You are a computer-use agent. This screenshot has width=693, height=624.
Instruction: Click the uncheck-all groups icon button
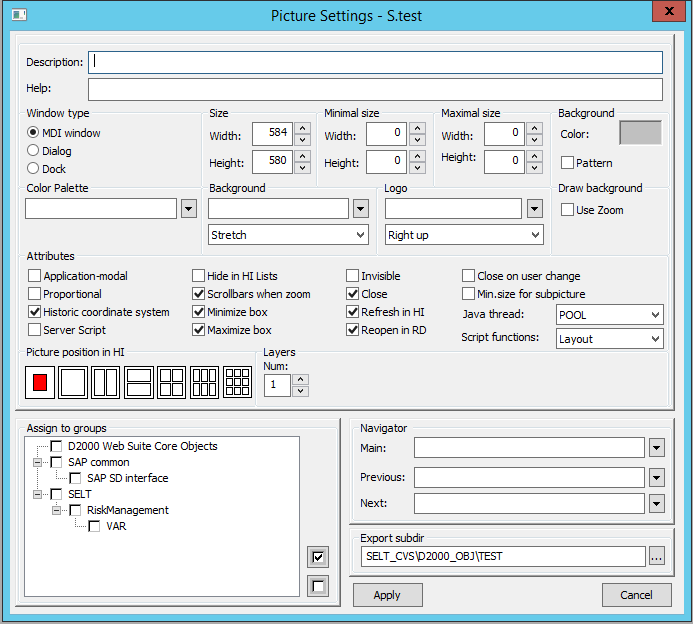(318, 586)
